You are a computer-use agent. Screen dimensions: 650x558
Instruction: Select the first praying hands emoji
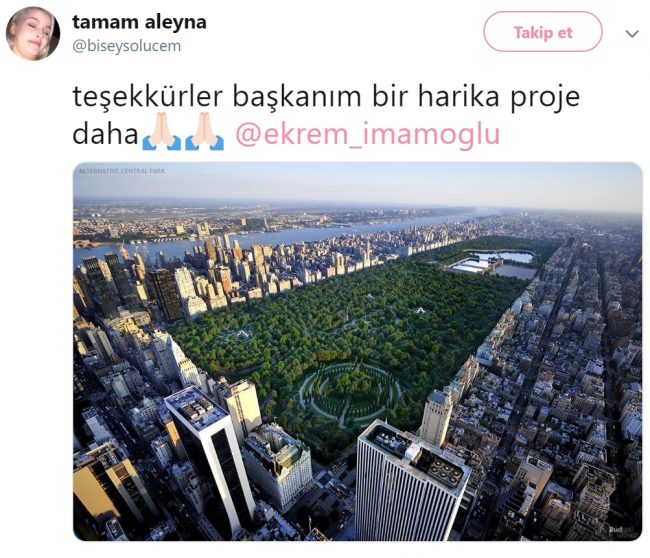point(162,131)
